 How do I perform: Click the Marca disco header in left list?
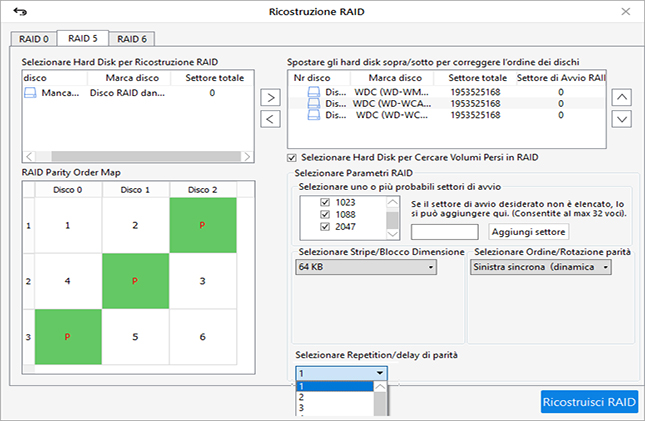coord(129,78)
